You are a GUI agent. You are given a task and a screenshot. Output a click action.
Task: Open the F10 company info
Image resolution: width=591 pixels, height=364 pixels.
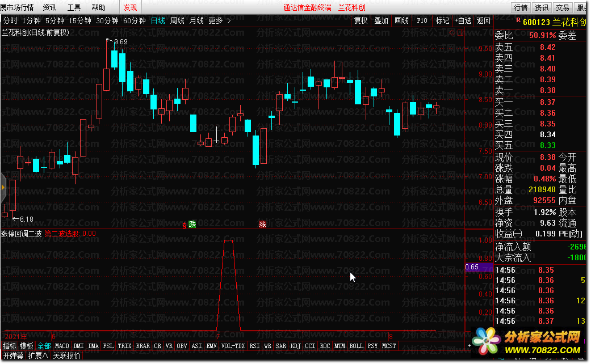point(422,21)
